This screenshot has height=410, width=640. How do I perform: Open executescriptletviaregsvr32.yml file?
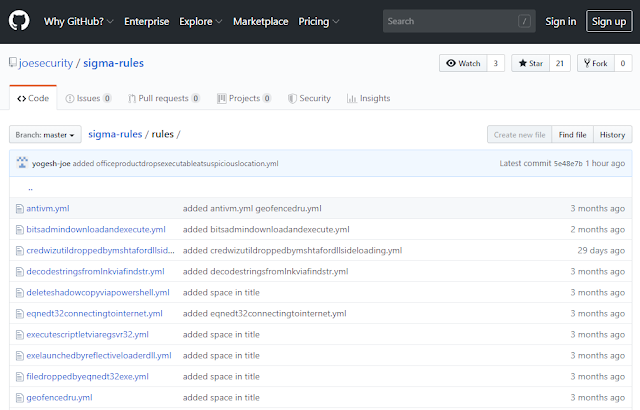(87, 335)
